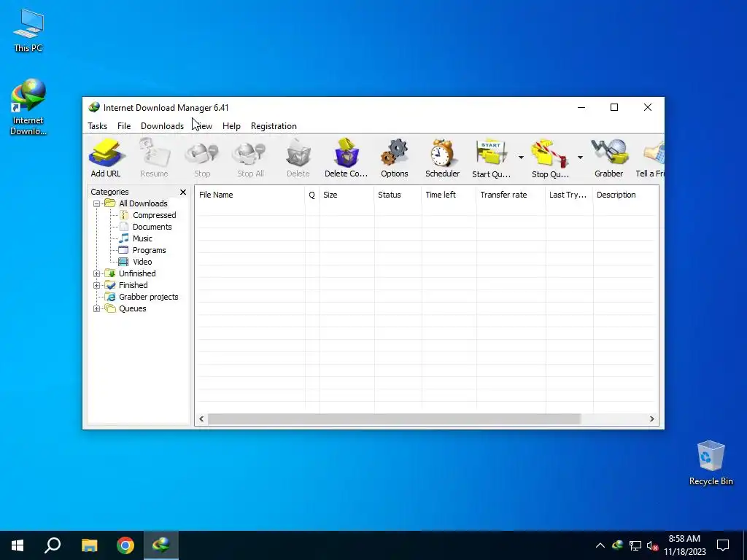Click the Delete trash toolbar icon

pos(298,153)
